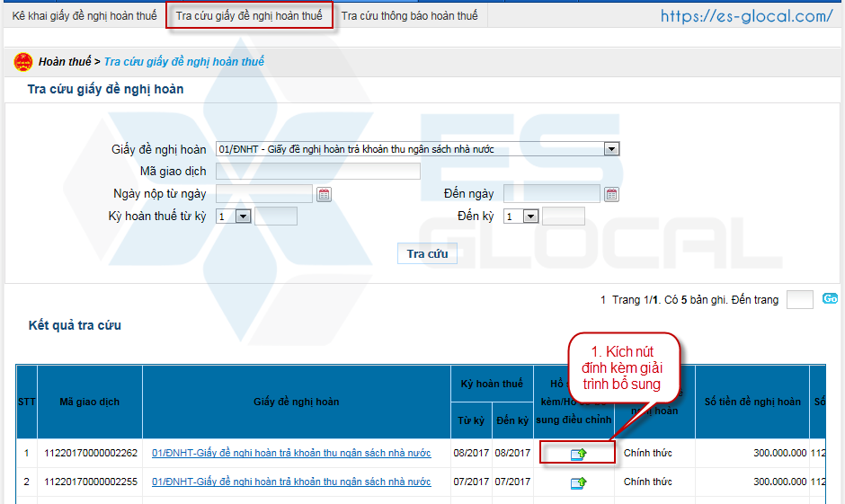This screenshot has height=504, width=845.
Task: Click attach upload icon in row 07/2017
Action: pos(578,482)
